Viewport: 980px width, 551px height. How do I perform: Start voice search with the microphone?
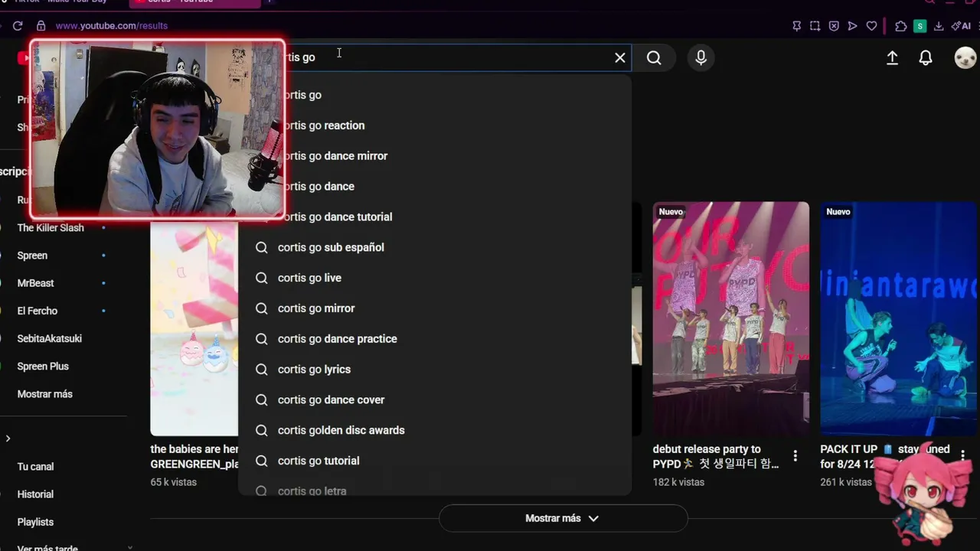click(x=701, y=57)
